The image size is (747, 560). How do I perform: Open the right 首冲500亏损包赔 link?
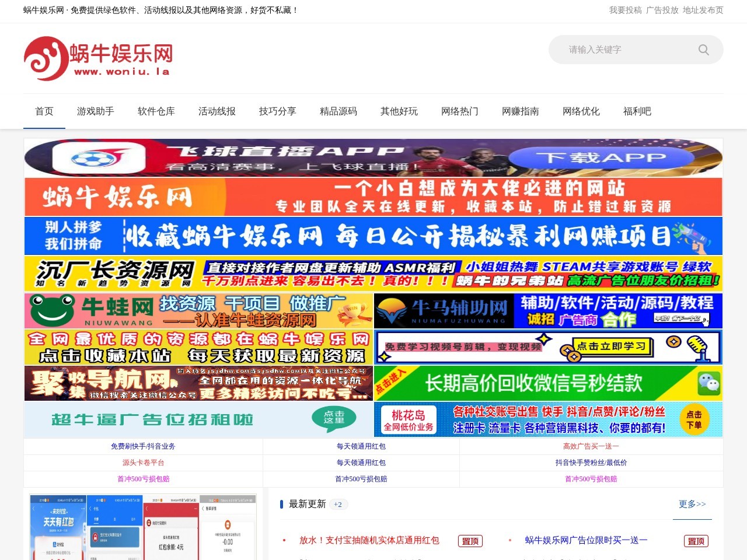pyautogui.click(x=591, y=479)
